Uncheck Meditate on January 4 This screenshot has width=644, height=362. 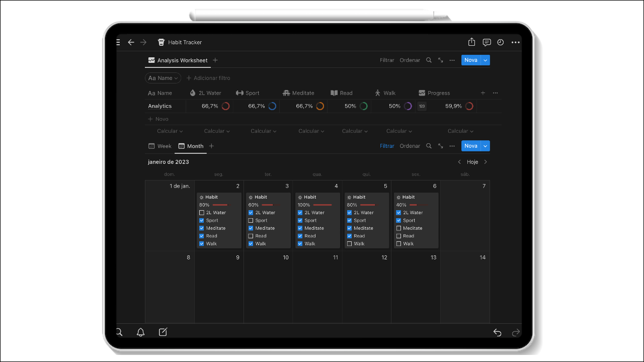point(300,228)
